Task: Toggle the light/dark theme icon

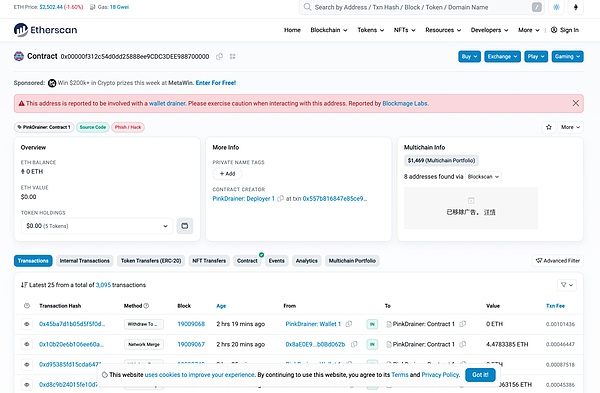Action: pyautogui.click(x=556, y=7)
